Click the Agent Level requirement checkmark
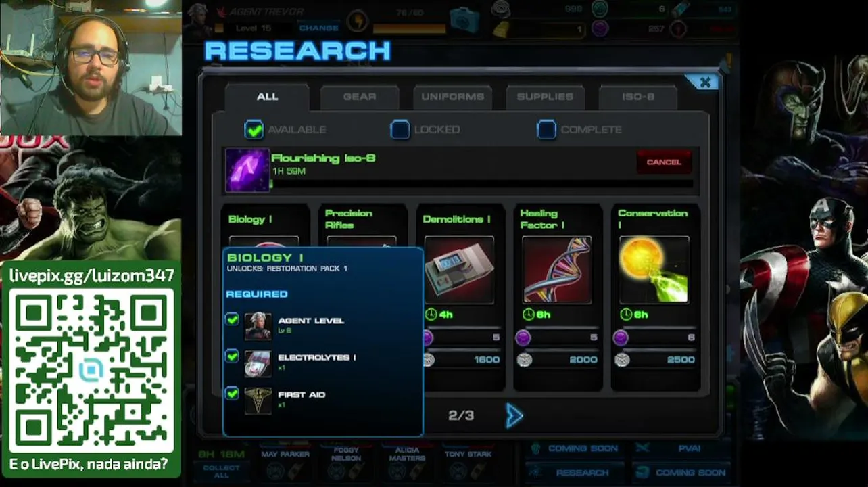868x487 pixels. coord(233,319)
